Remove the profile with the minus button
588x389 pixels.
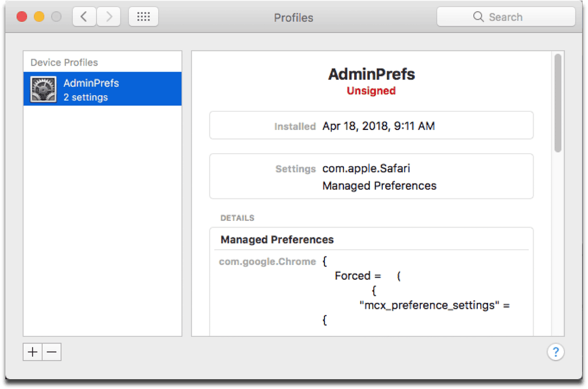point(51,352)
